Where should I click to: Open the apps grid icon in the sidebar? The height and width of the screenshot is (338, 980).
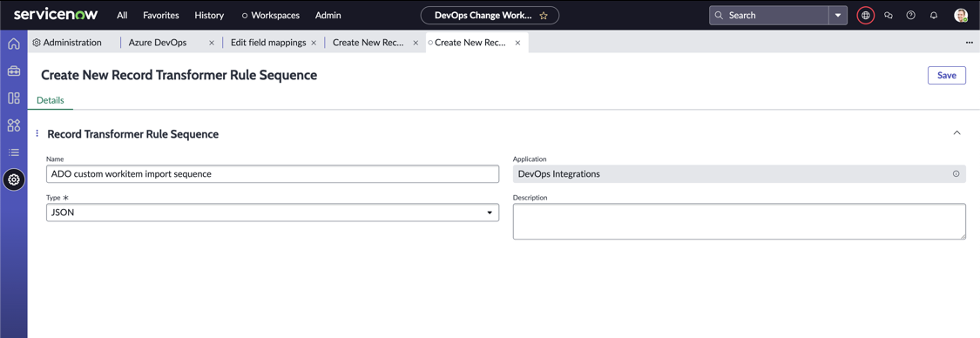coord(14,125)
